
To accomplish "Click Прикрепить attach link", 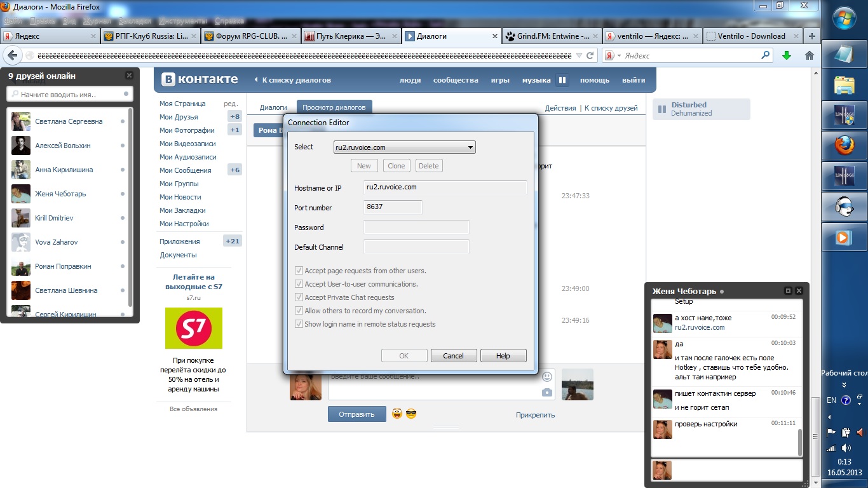I will click(x=535, y=415).
